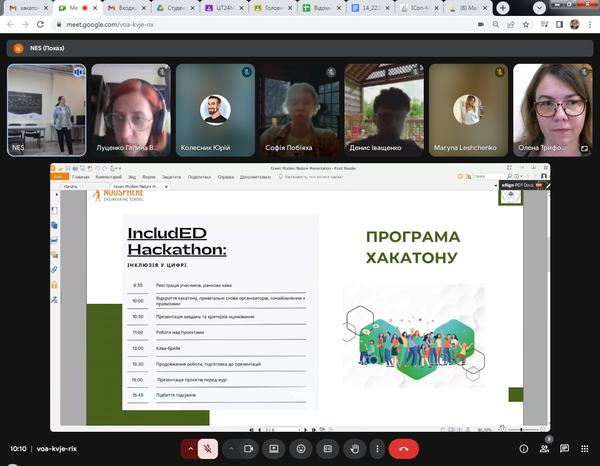Open the in-call chat panel

pyautogui.click(x=565, y=449)
